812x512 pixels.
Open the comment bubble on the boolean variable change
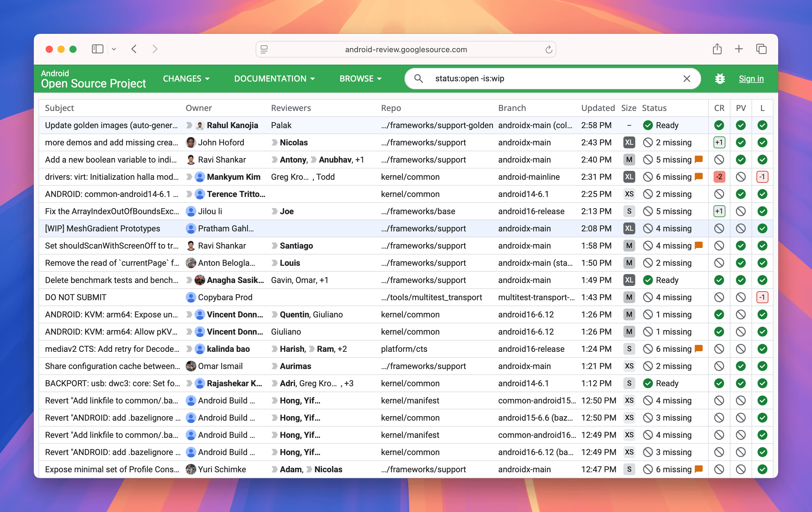699,160
